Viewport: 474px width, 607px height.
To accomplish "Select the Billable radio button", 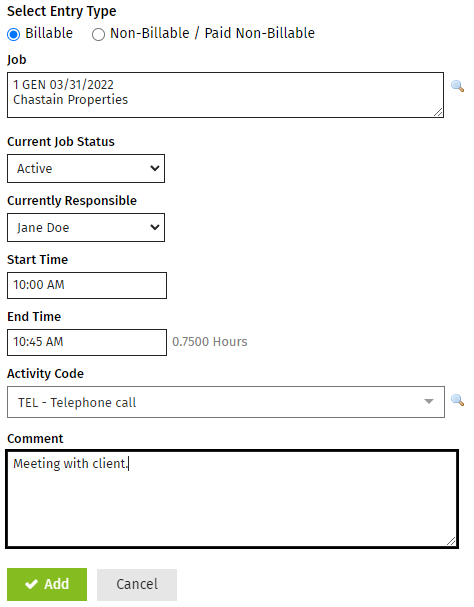I will pyautogui.click(x=14, y=34).
